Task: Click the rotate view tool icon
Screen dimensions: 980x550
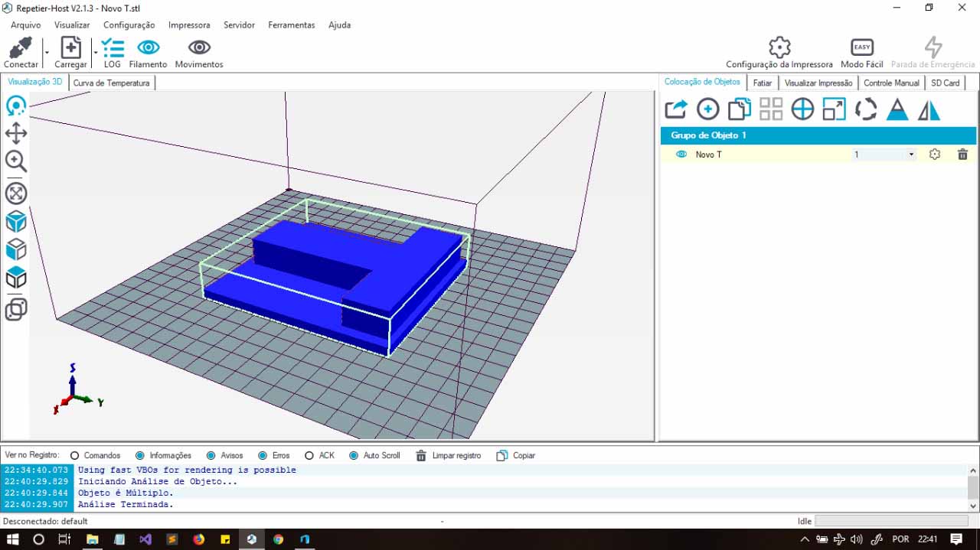Action: [16, 106]
